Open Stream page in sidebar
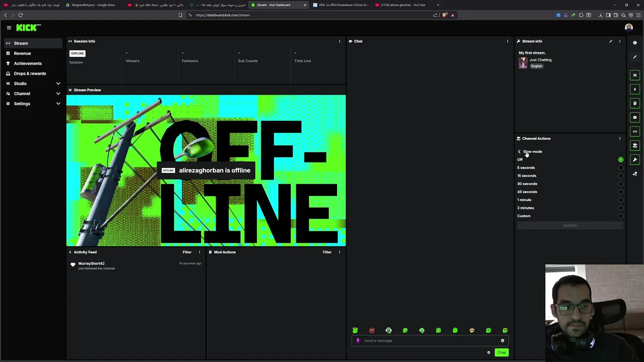Image resolution: width=644 pixels, height=362 pixels. pyautogui.click(x=33, y=43)
